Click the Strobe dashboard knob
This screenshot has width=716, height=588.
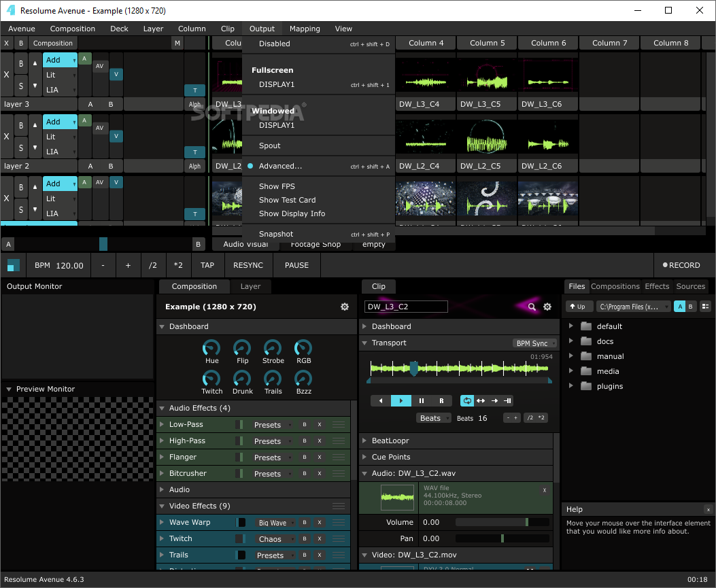tap(273, 348)
